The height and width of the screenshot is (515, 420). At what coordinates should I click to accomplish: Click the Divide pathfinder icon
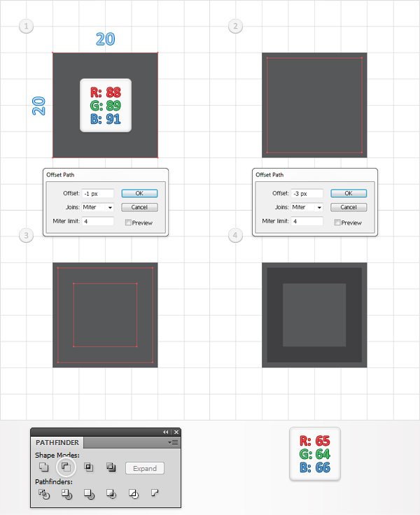(x=44, y=493)
